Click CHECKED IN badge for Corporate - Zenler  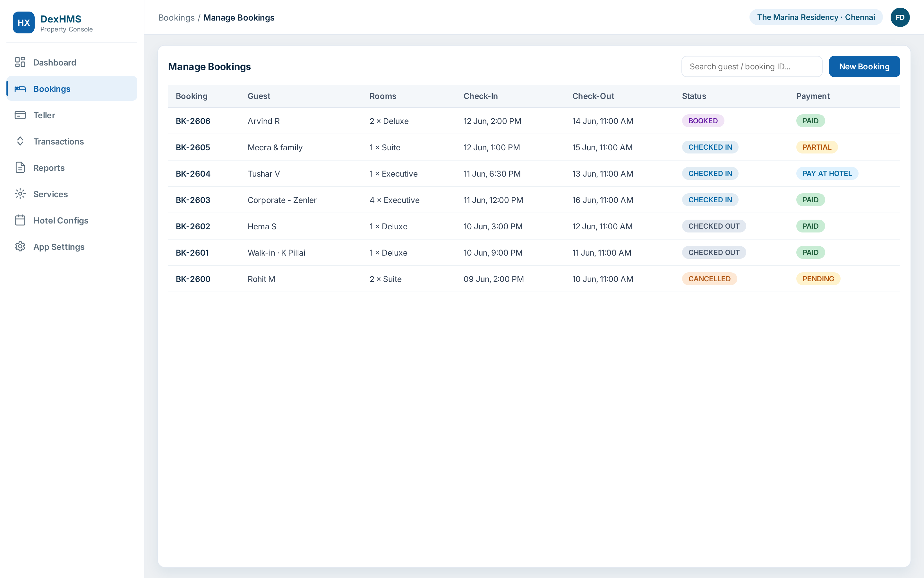tap(710, 200)
